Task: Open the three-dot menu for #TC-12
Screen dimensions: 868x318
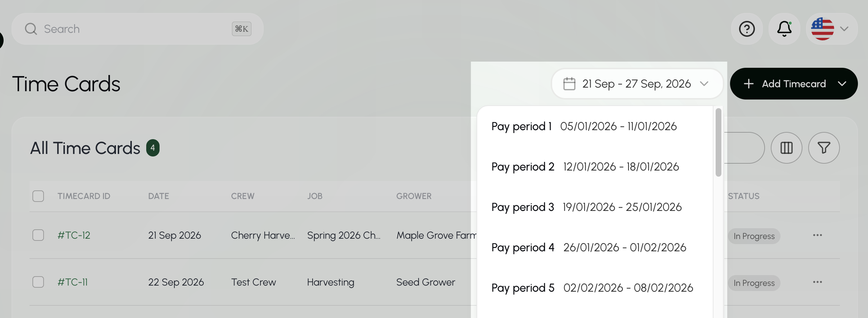Action: coord(818,235)
